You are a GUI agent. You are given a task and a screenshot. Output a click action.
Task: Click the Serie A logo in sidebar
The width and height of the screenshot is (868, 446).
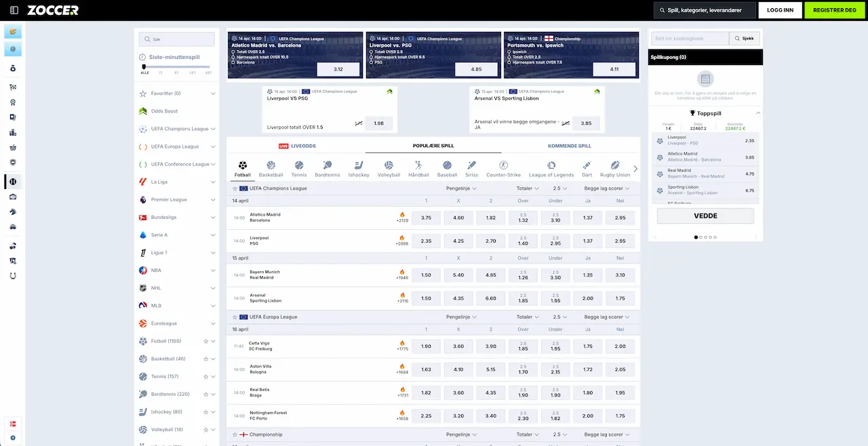tap(143, 235)
